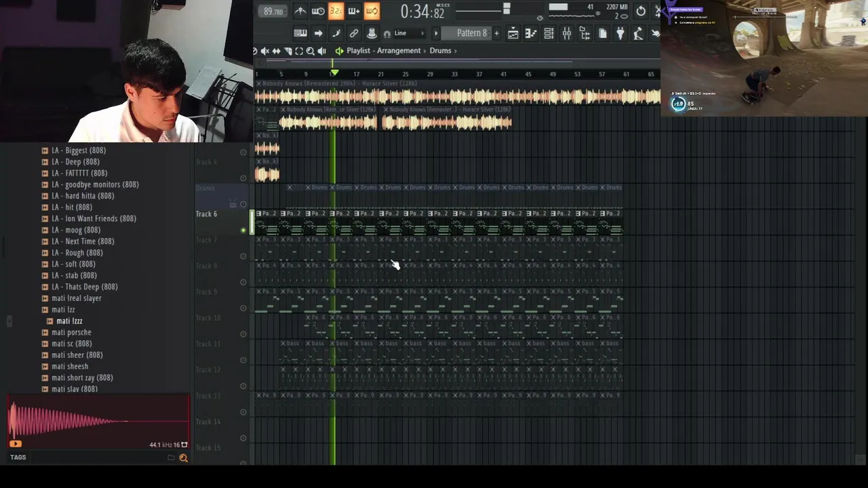Select the playlist Mute tool

pos(265,51)
